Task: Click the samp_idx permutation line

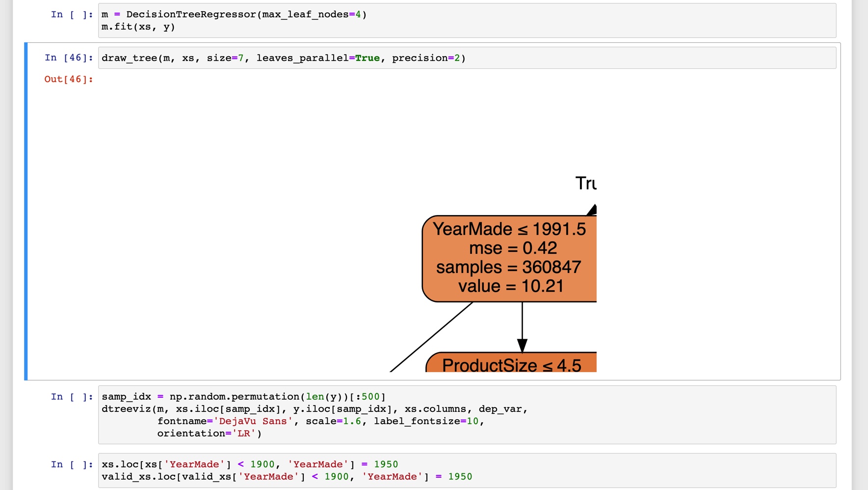Action: (x=243, y=396)
